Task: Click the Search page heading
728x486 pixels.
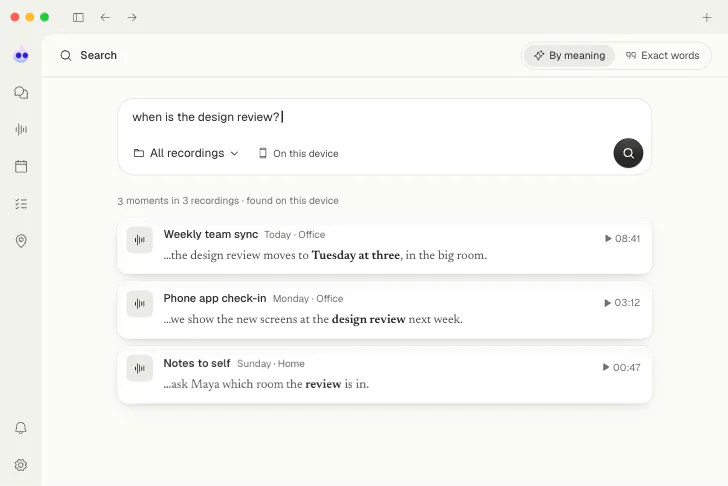Action: pos(98,55)
